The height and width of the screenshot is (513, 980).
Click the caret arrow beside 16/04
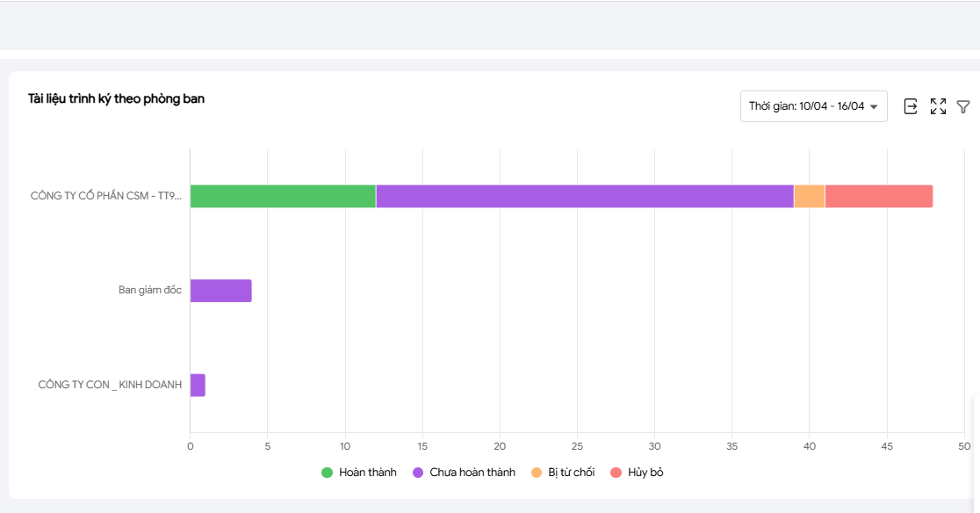[874, 107]
